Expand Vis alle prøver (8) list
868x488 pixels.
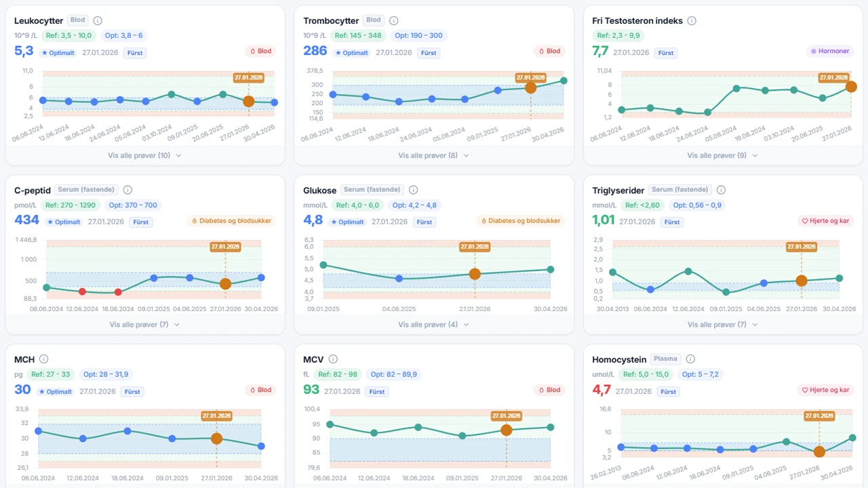(x=434, y=155)
